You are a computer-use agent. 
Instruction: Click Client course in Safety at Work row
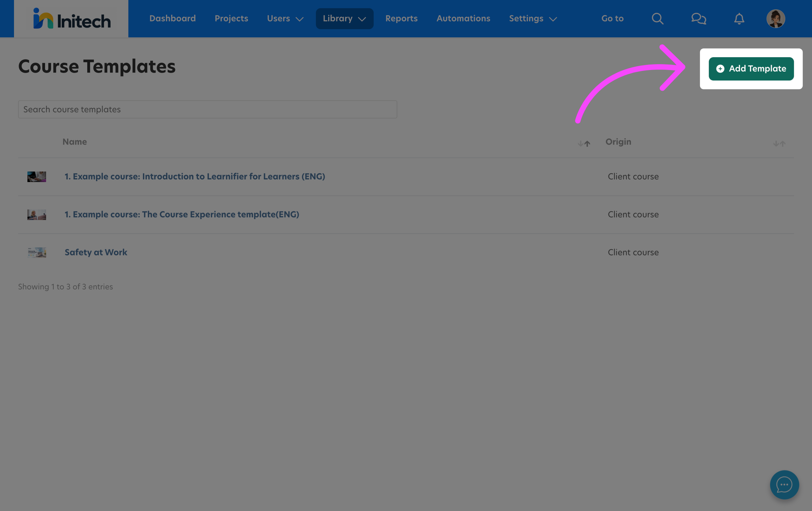tap(633, 252)
